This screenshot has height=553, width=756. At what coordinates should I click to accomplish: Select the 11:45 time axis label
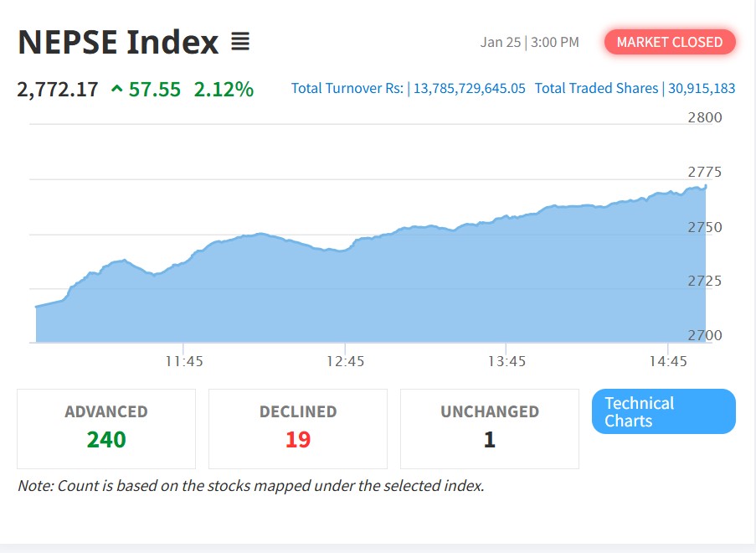(x=184, y=361)
